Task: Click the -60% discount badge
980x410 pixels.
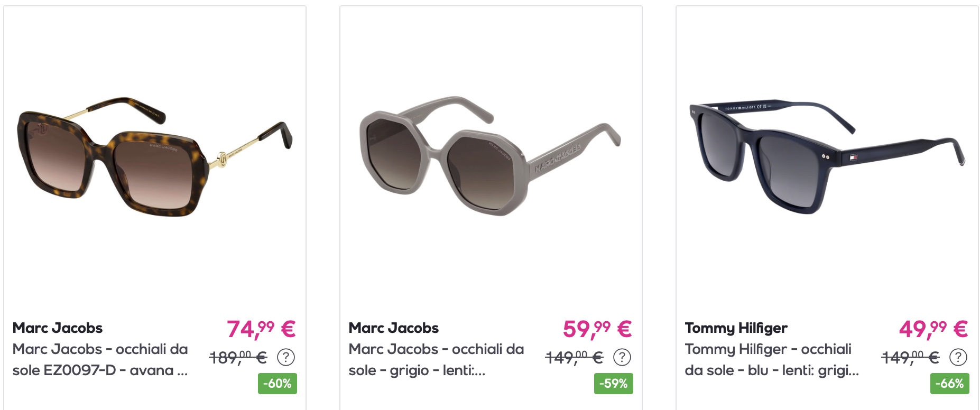Action: (278, 384)
